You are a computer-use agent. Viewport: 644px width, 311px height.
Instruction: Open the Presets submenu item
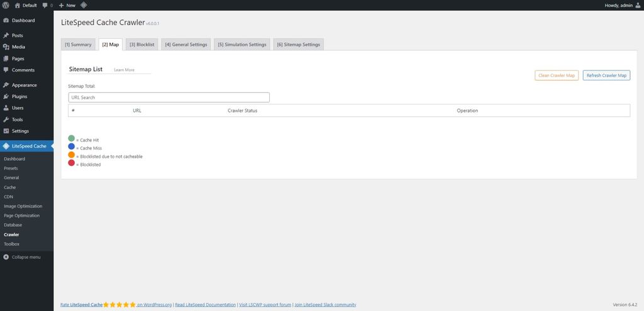click(x=11, y=168)
